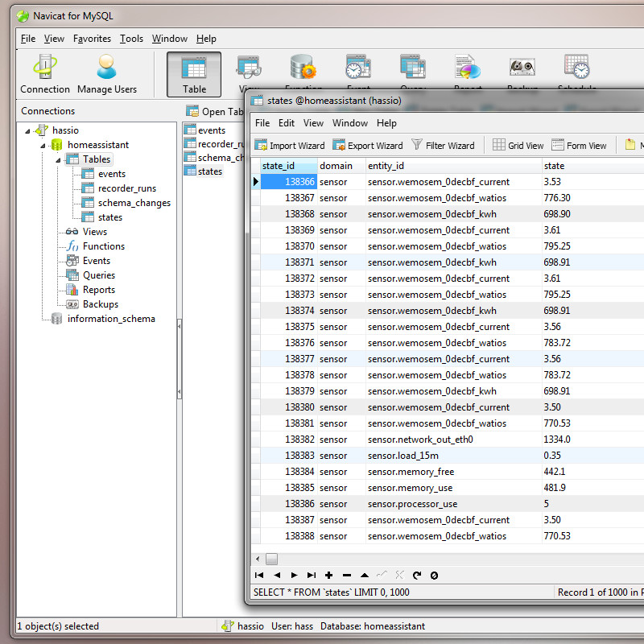Select the Functions tree node

coord(104,246)
